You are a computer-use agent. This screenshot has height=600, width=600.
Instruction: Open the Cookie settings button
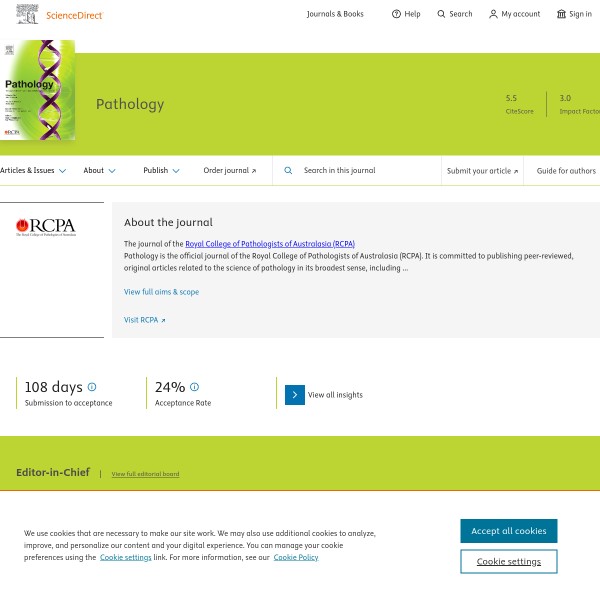click(508, 561)
